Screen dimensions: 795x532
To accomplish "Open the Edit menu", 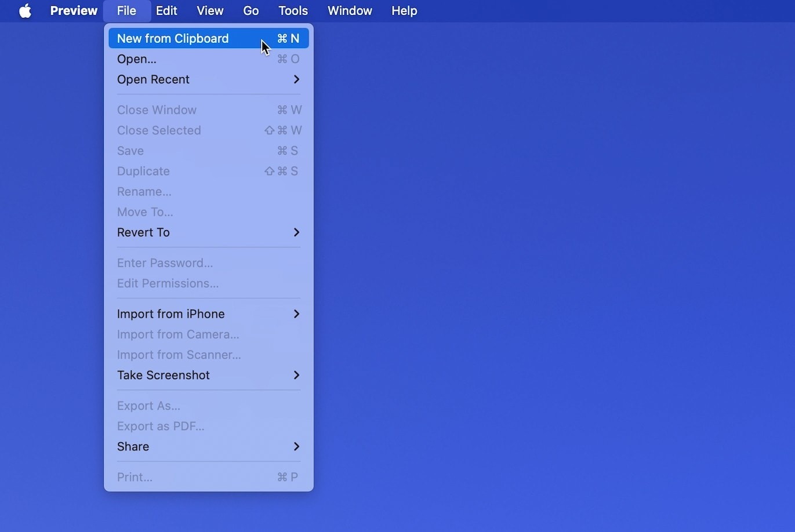I will pos(166,10).
